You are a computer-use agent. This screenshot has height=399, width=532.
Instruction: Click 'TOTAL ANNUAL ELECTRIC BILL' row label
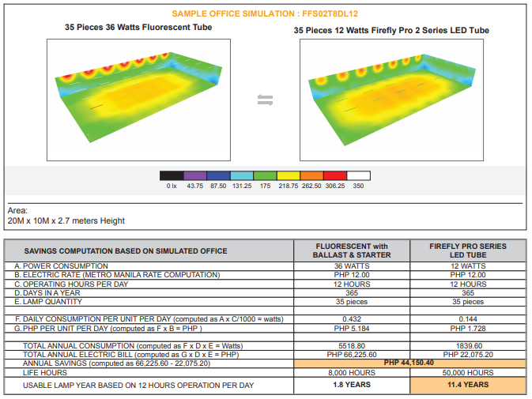pos(131,355)
